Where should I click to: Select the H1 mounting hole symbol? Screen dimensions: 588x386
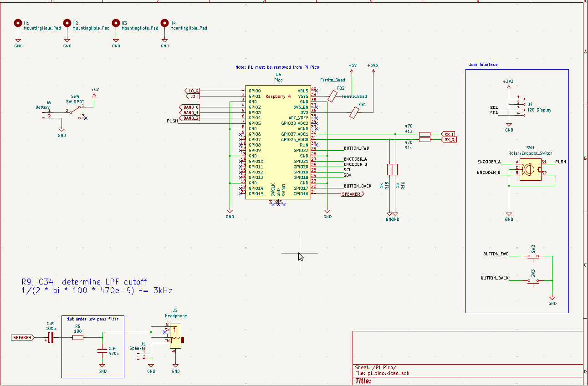click(x=18, y=23)
